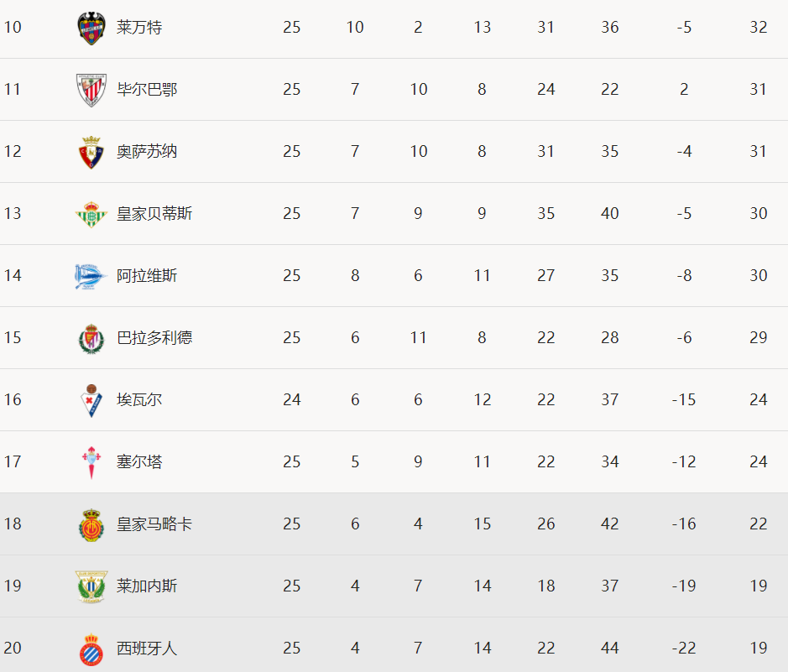The height and width of the screenshot is (672, 788).
Task: Open the Leganés crest icon
Action: coord(91,587)
